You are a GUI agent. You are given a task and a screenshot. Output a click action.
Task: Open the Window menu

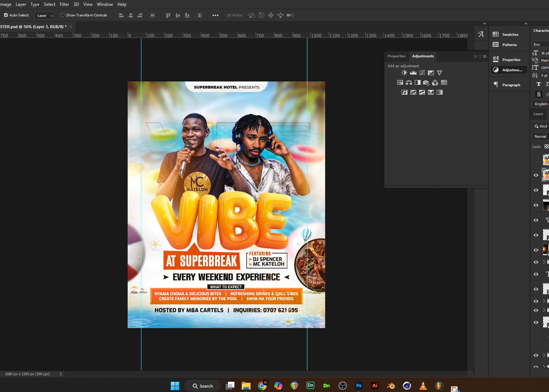(105, 4)
